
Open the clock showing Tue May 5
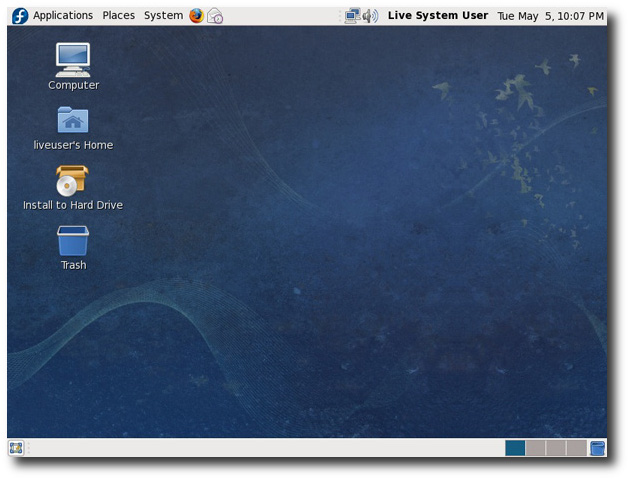(550, 16)
